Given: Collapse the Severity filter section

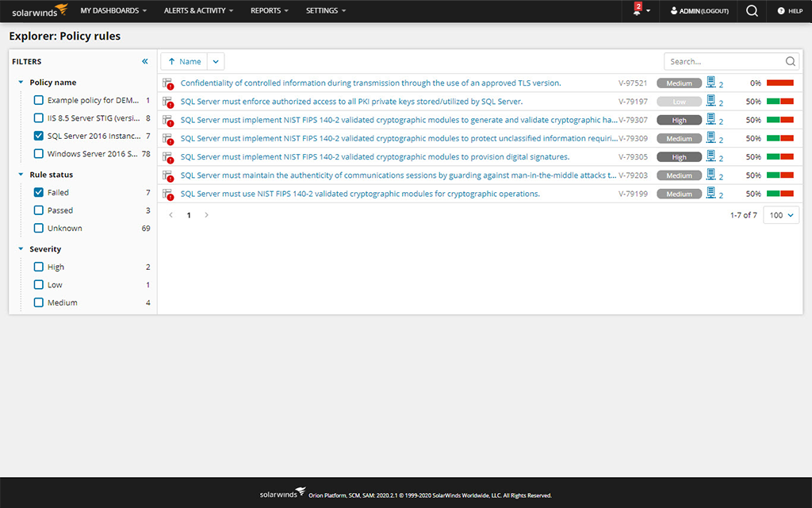Looking at the screenshot, I should tap(20, 248).
